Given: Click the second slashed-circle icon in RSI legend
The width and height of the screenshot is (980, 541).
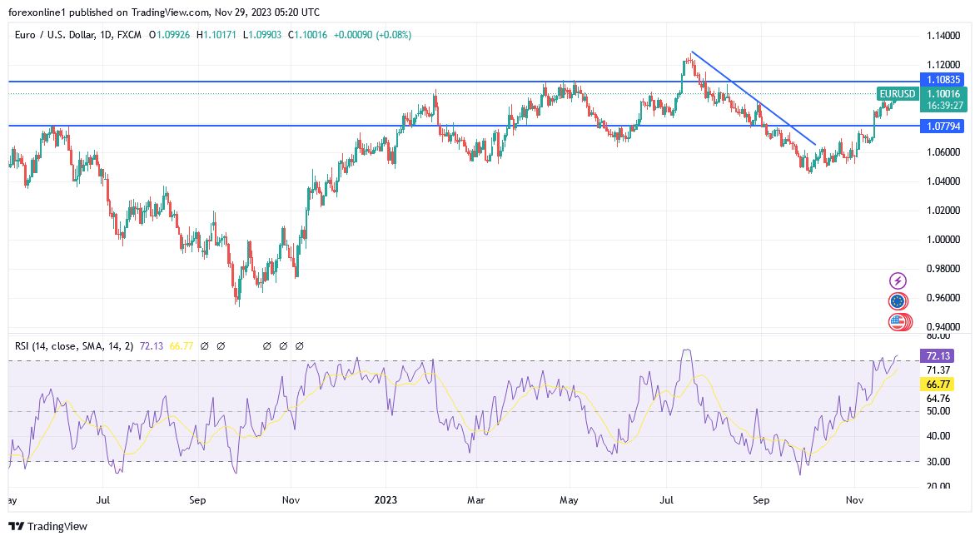Looking at the screenshot, I should pyautogui.click(x=221, y=345).
